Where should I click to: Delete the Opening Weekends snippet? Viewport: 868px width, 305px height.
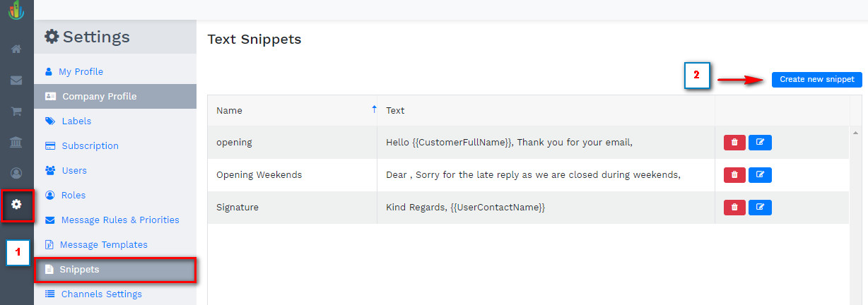(x=734, y=174)
